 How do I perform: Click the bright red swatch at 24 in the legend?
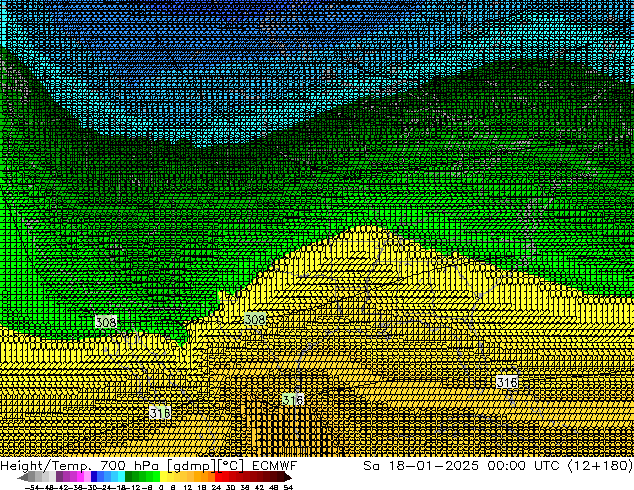click(x=218, y=477)
